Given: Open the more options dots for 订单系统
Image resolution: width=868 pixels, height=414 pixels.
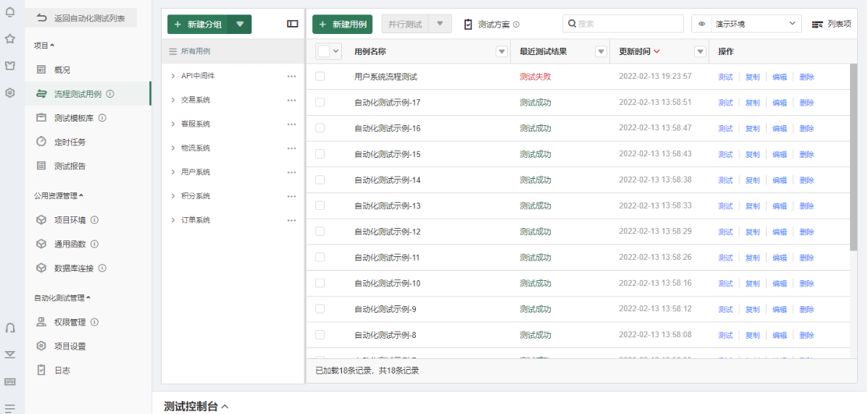Looking at the screenshot, I should point(292,221).
